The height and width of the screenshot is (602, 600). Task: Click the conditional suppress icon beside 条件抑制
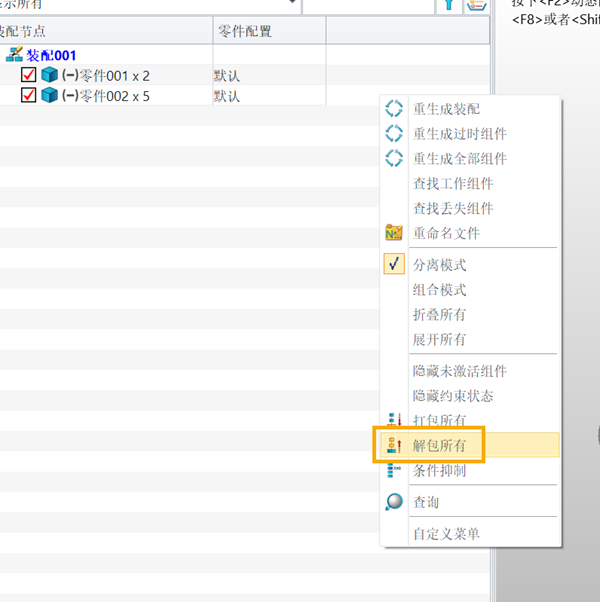pyautogui.click(x=394, y=470)
